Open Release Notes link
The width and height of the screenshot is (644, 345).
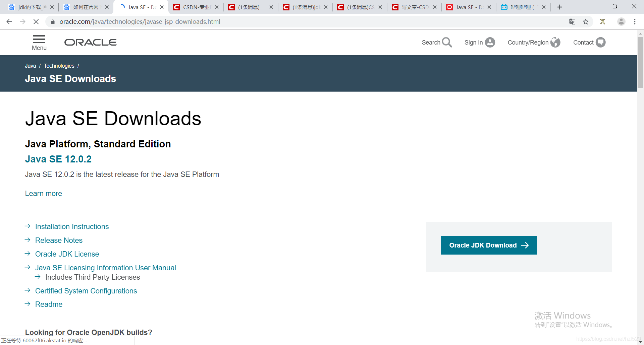pos(59,240)
